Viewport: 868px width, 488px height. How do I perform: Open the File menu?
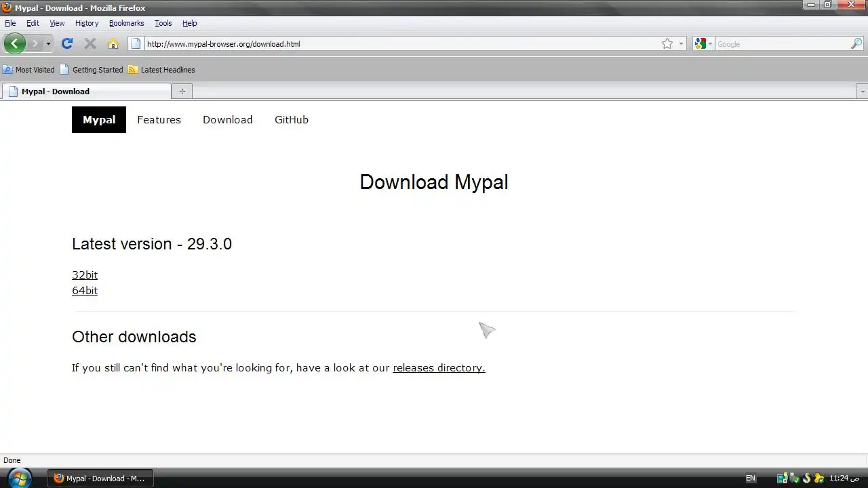(x=10, y=23)
